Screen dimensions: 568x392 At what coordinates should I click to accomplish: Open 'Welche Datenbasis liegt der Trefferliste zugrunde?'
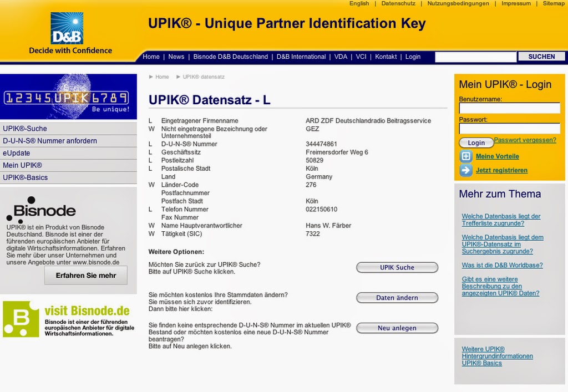tap(501, 220)
